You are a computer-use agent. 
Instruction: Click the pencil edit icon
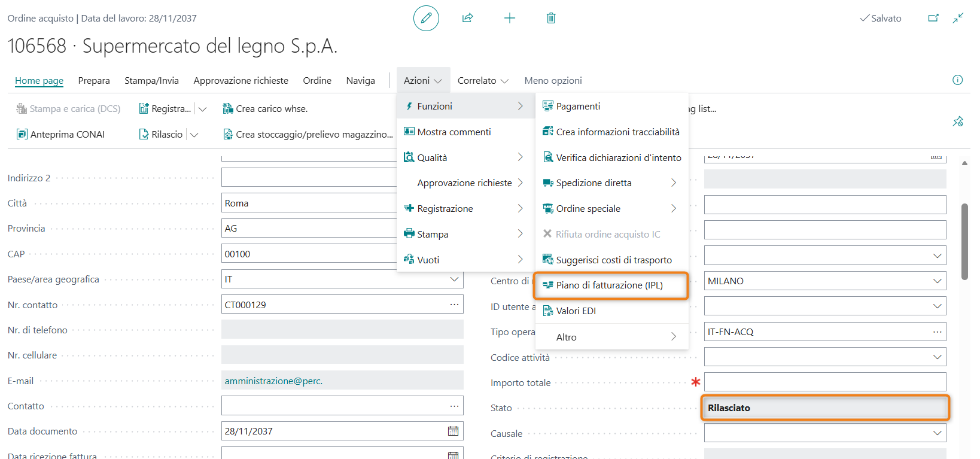click(x=426, y=19)
